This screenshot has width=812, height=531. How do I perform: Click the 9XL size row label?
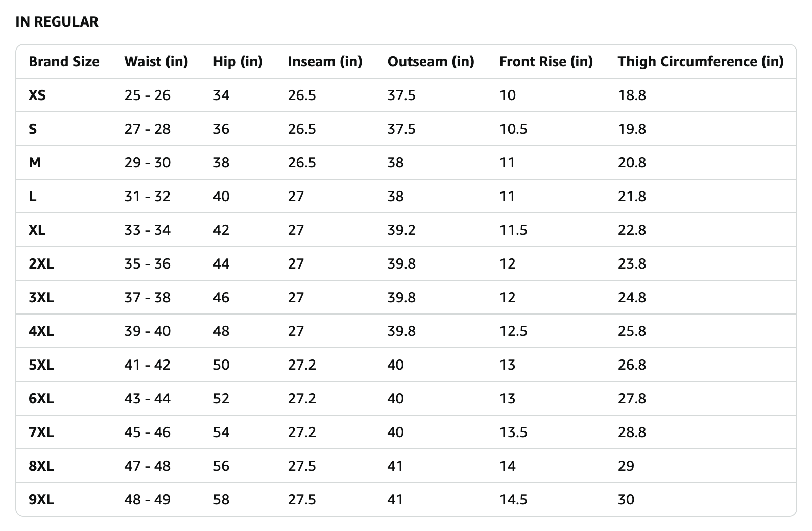[x=41, y=500]
